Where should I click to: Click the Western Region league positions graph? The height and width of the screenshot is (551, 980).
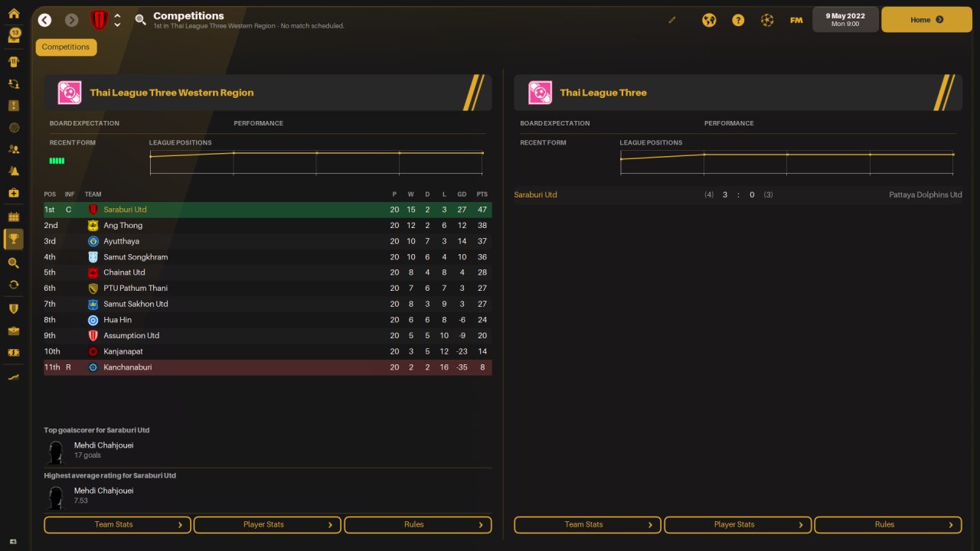pos(317,163)
